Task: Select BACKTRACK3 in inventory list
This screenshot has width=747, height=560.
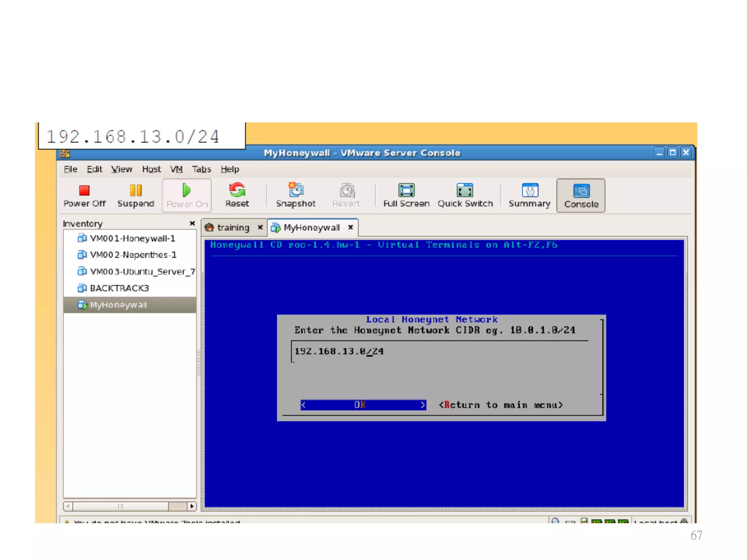Action: 119,288
